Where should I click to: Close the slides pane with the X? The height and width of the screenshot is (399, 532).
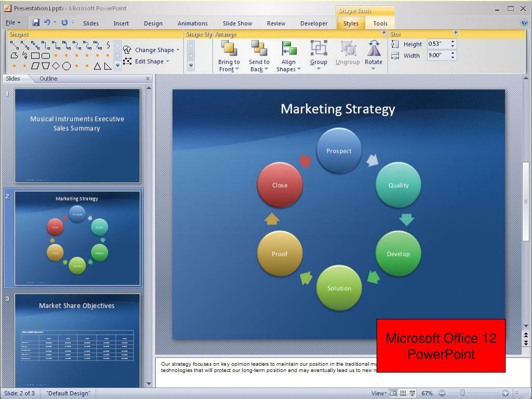148,78
